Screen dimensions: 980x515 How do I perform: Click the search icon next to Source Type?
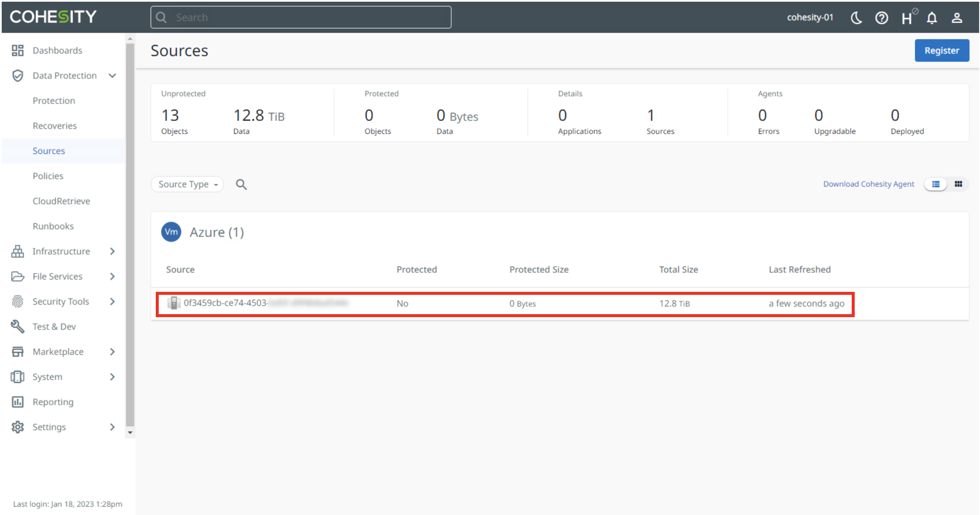241,184
